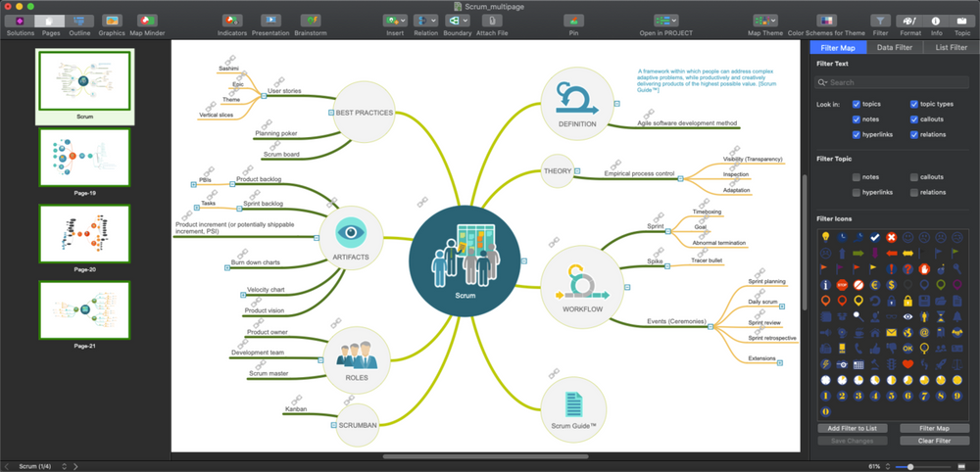The height and width of the screenshot is (472, 980).
Task: Uncheck Look in hyperlinks
Action: 857,134
